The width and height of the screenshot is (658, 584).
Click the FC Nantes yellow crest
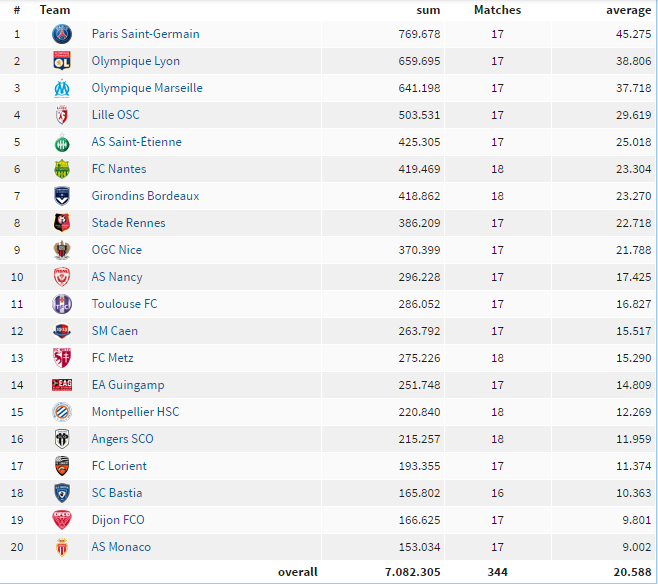(62, 169)
